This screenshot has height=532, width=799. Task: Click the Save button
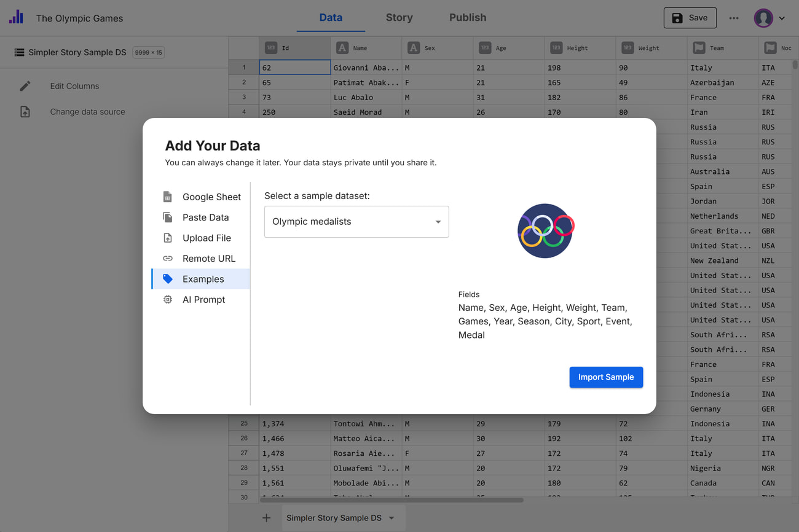click(x=690, y=18)
